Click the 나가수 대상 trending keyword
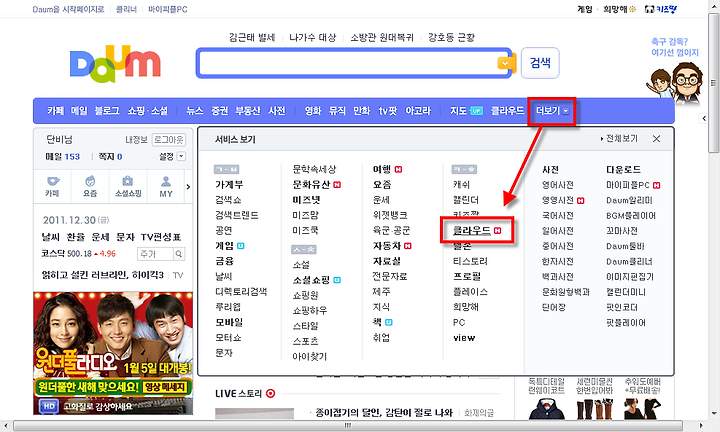Viewport: 720px width, 432px height. [312, 37]
